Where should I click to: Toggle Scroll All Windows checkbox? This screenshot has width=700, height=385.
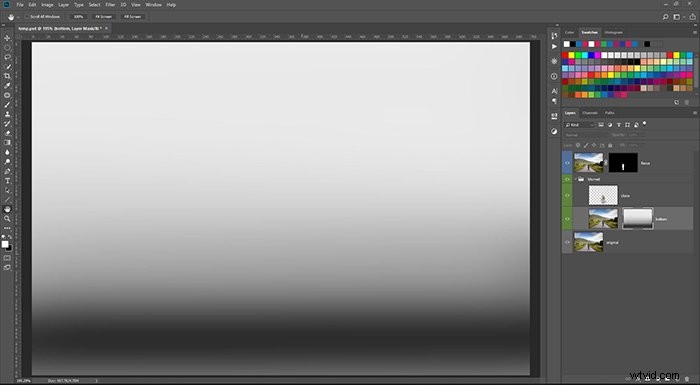pyautogui.click(x=27, y=17)
